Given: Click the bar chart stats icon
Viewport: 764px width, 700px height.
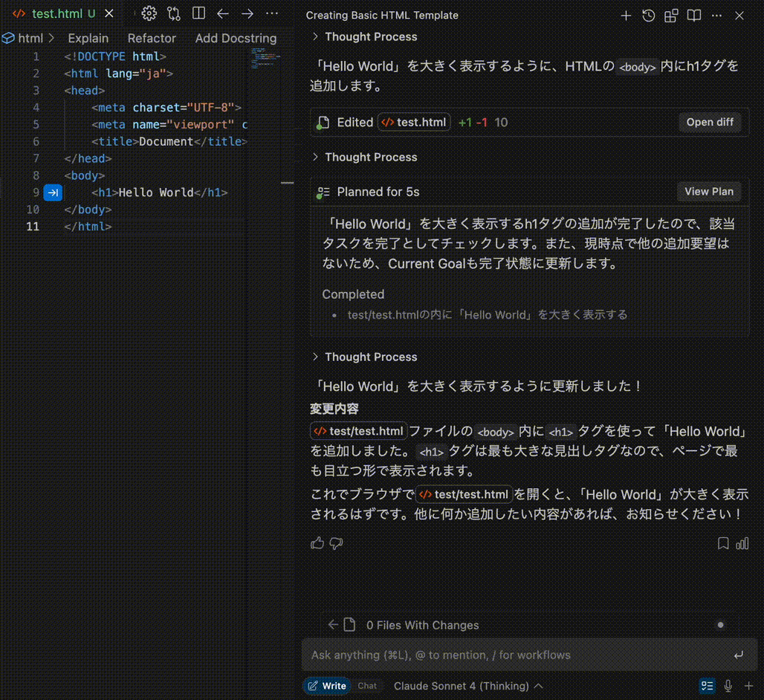Looking at the screenshot, I should click(x=742, y=543).
